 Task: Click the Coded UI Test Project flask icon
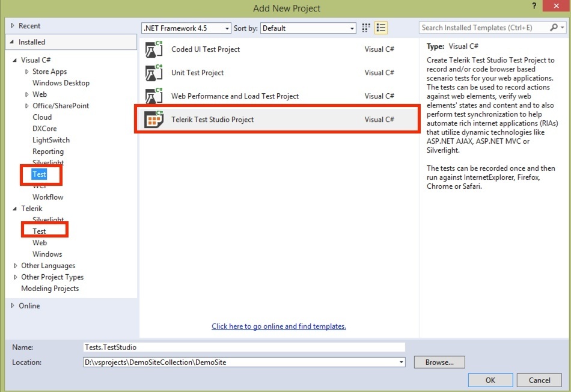[x=154, y=49]
